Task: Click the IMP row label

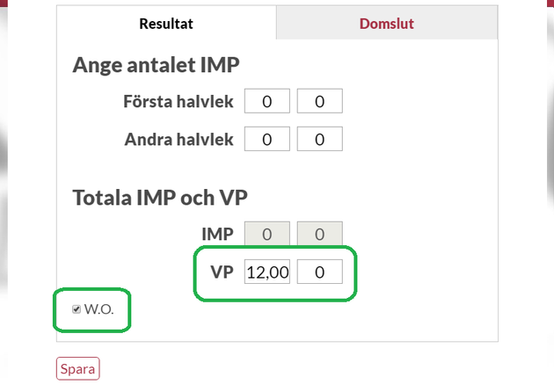Action: tap(216, 234)
